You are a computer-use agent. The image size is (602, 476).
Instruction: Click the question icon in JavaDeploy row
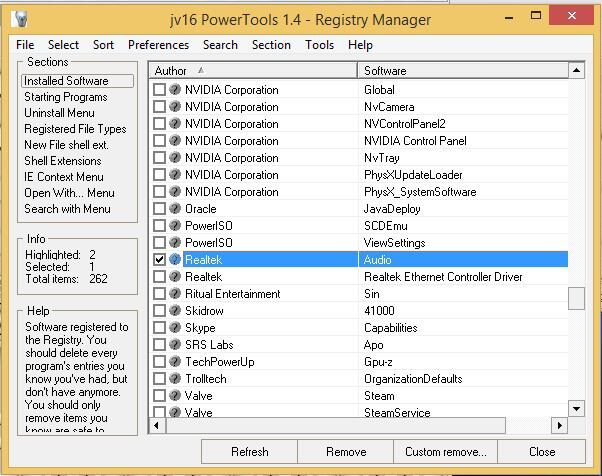tap(175, 208)
